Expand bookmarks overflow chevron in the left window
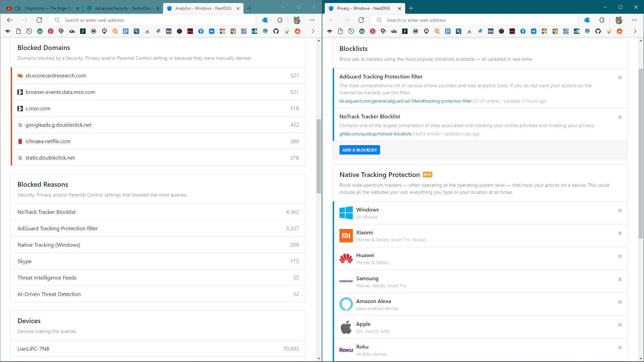The width and height of the screenshot is (644, 362). (313, 31)
